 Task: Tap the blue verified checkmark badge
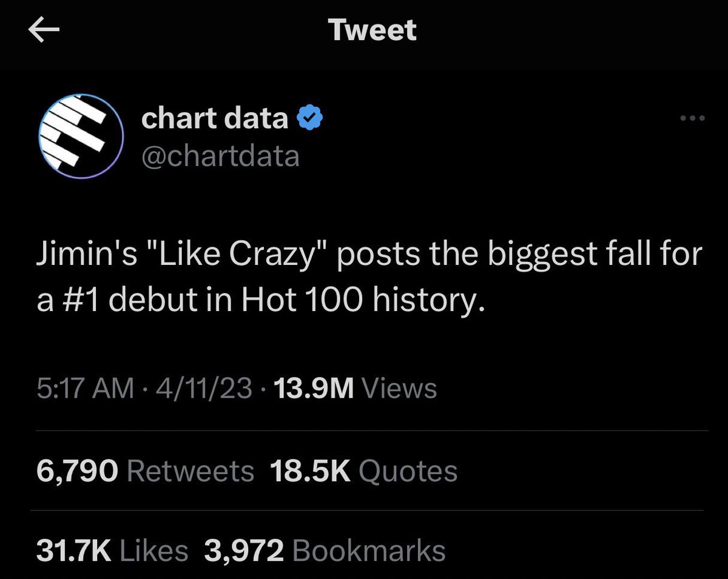pos(309,118)
